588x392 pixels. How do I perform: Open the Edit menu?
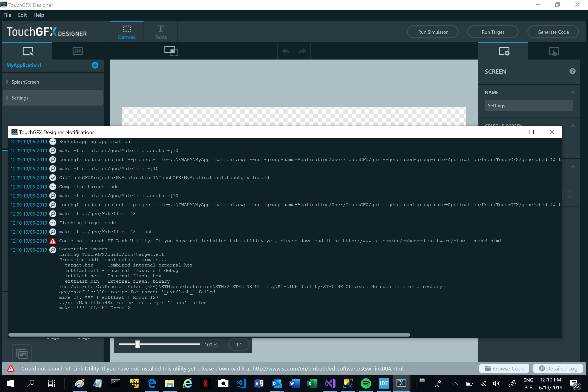(x=22, y=15)
